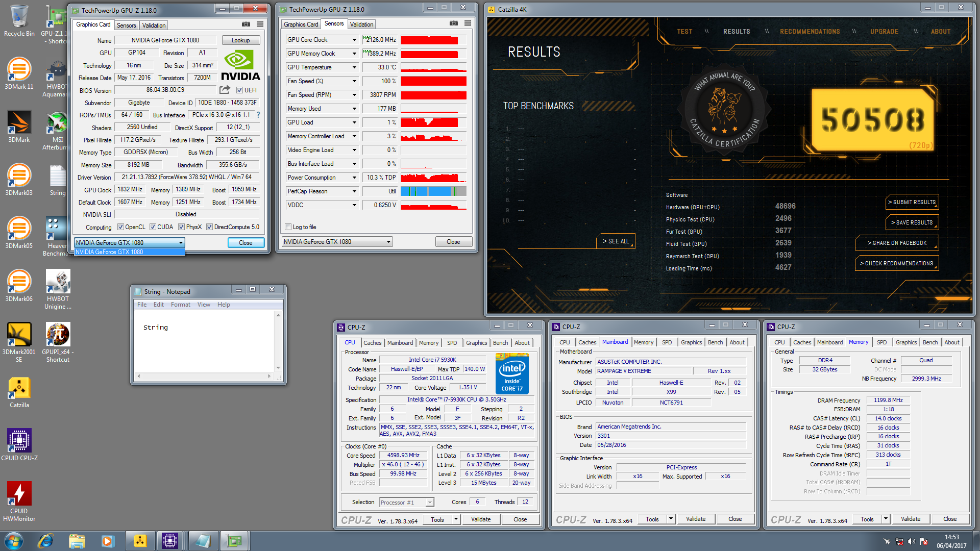Expand Fan Speed (RPM) sensor dropdown
The image size is (980, 551).
354,95
